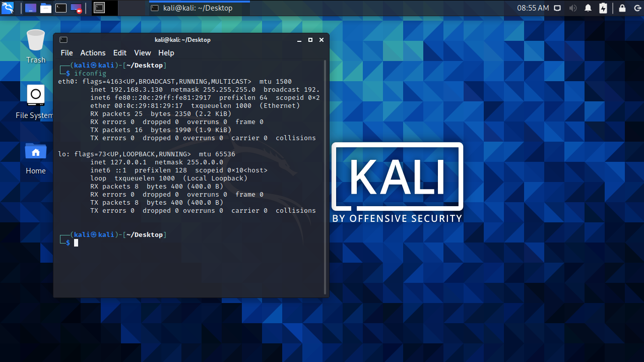
Task: Click 'eth0:' interface name
Action: tap(68, 82)
